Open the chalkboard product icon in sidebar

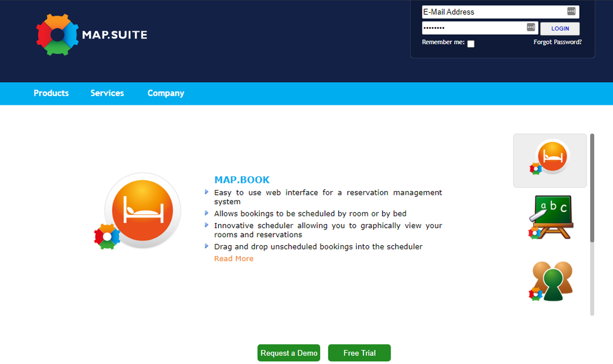[550, 216]
